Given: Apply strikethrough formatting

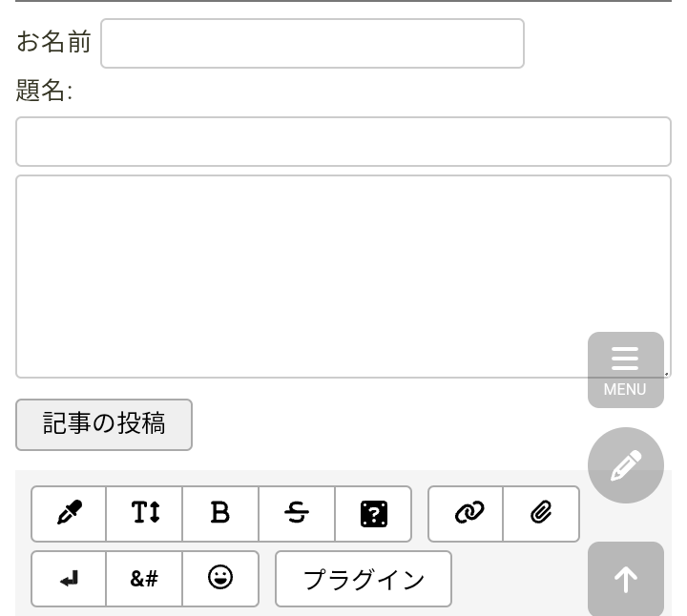Looking at the screenshot, I should (297, 514).
